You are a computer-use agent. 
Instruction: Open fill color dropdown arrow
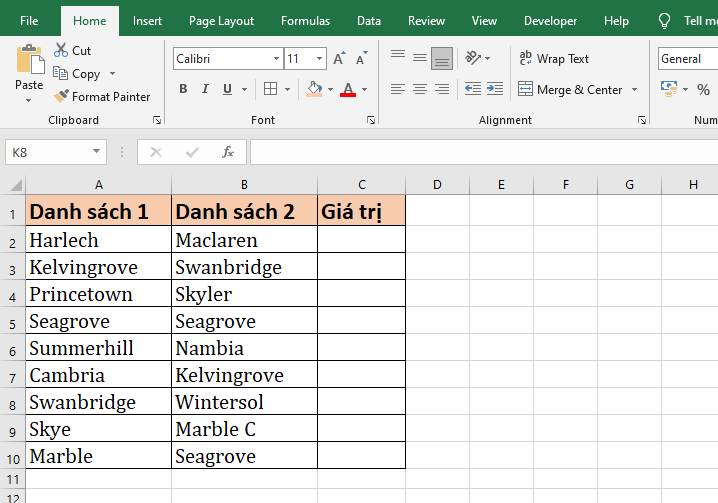pos(330,89)
